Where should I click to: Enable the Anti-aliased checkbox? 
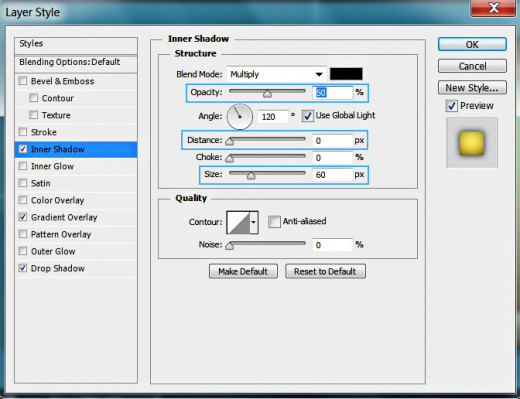point(274,221)
